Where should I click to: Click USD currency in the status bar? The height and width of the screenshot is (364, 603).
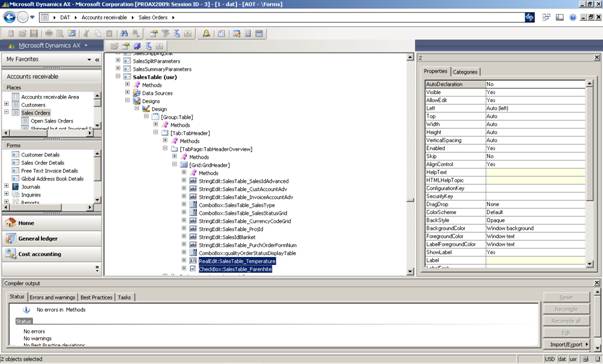pos(550,359)
